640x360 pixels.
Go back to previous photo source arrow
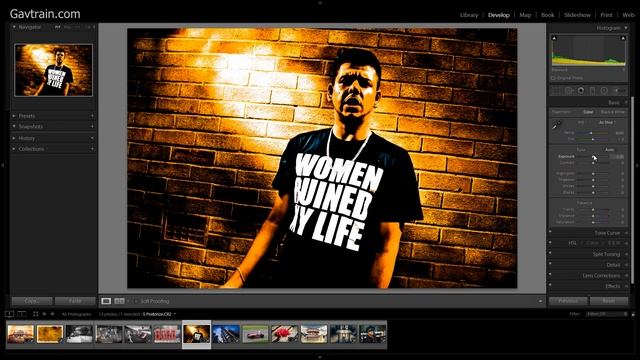44,314
